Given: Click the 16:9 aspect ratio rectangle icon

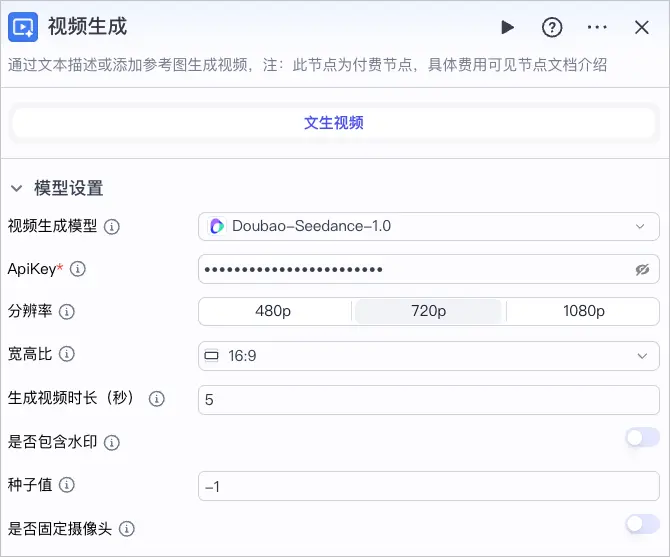Looking at the screenshot, I should pos(211,355).
